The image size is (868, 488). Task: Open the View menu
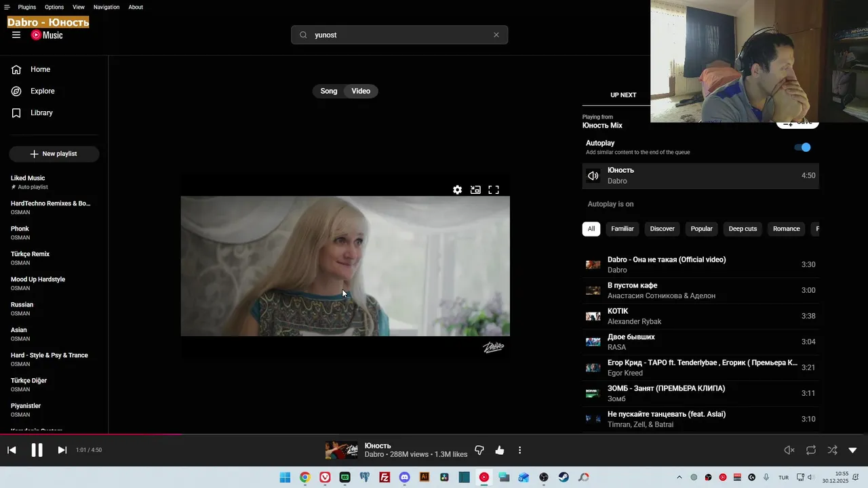click(79, 7)
